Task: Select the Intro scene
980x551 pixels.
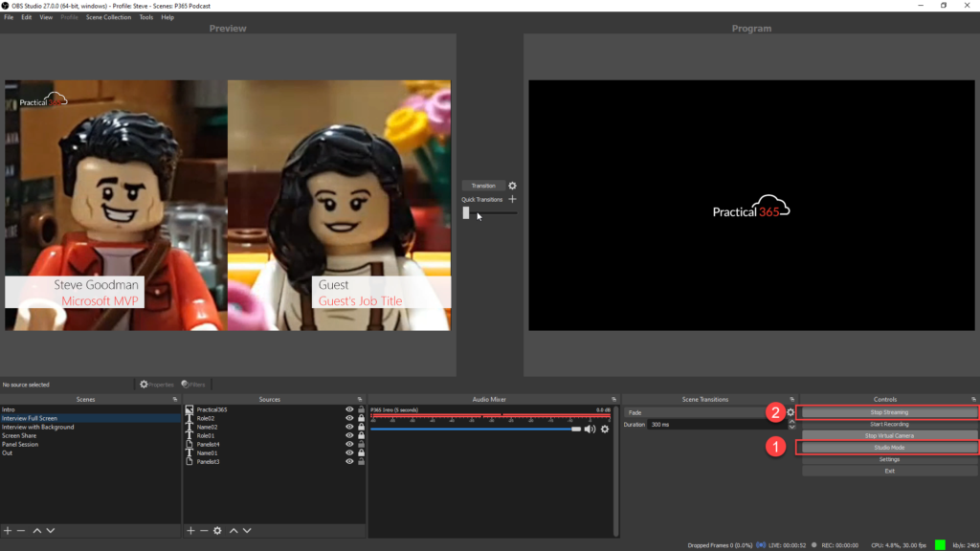Action: (x=90, y=409)
